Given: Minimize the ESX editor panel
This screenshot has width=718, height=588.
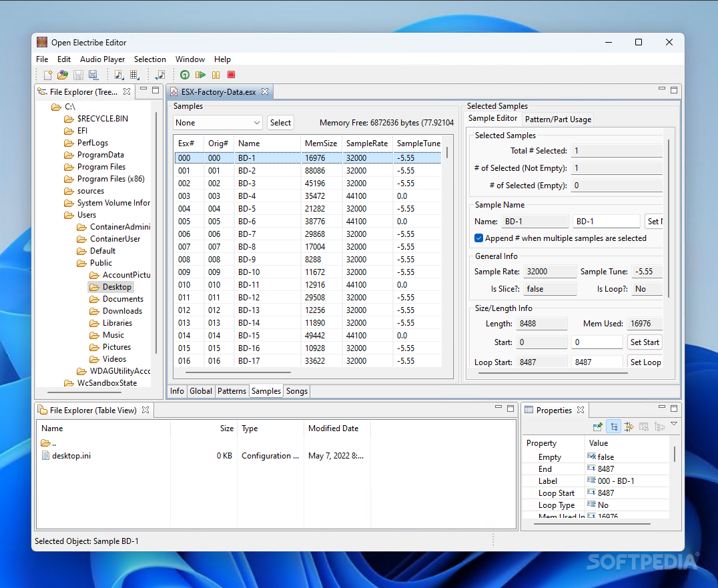Looking at the screenshot, I should (x=662, y=89).
